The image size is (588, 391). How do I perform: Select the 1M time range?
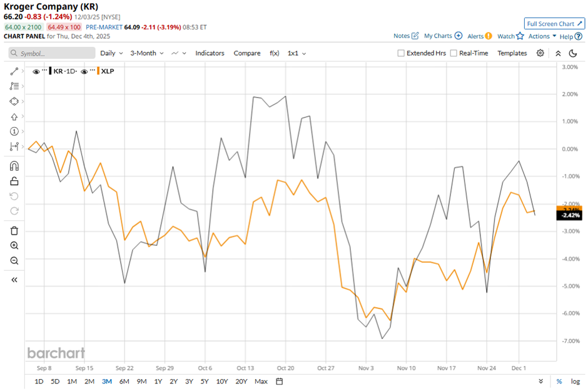click(x=72, y=381)
